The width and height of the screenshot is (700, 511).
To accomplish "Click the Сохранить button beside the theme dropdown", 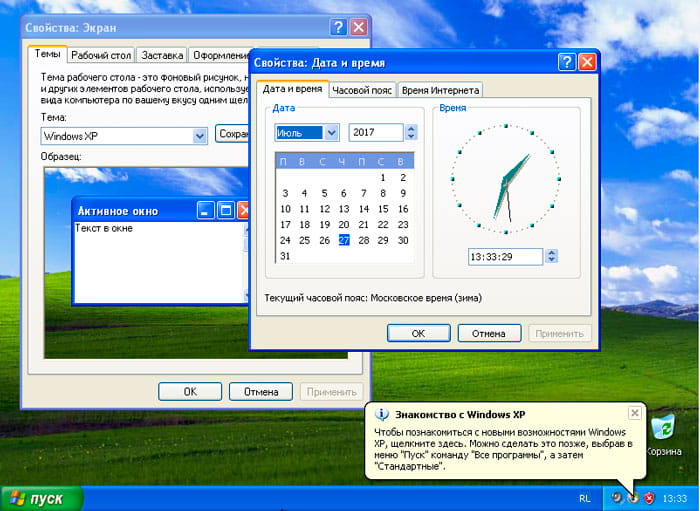I will pos(232,134).
